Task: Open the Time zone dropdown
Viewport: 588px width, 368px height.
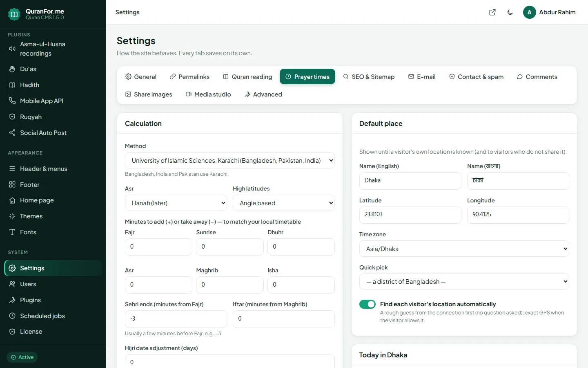Action: tap(464, 249)
